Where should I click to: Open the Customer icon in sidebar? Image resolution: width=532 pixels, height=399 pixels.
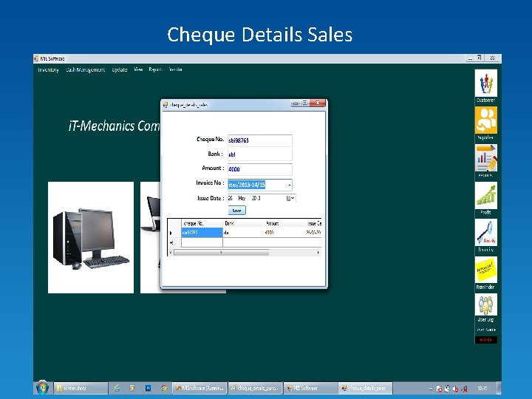click(486, 83)
